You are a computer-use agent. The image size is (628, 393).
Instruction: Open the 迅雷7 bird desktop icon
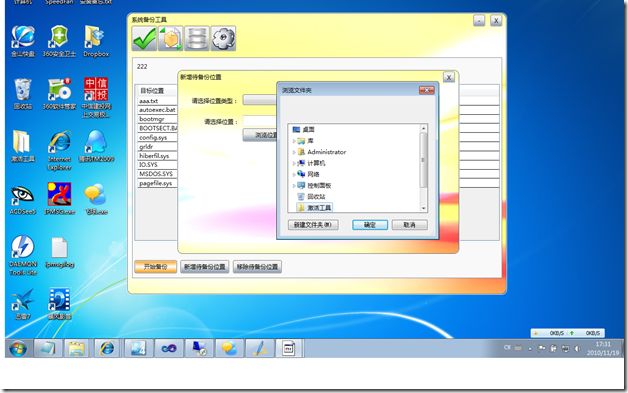point(22,304)
